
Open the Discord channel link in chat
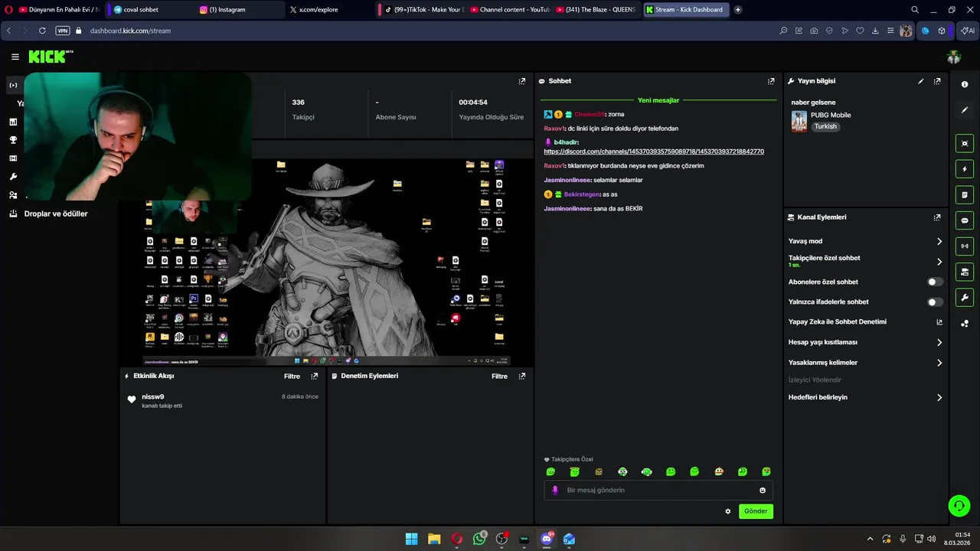[x=654, y=152]
